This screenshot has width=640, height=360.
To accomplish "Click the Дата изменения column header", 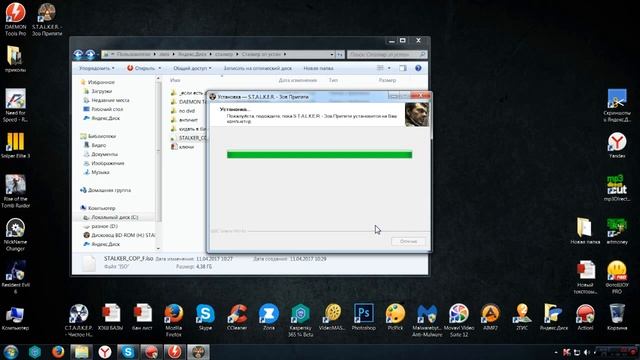I will click(298, 80).
